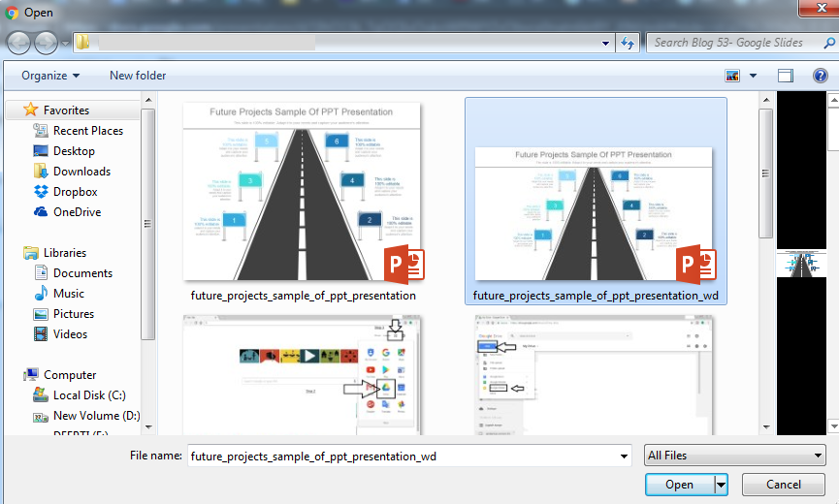
Task: Click the Computer icon in navigation pane
Action: (x=31, y=375)
